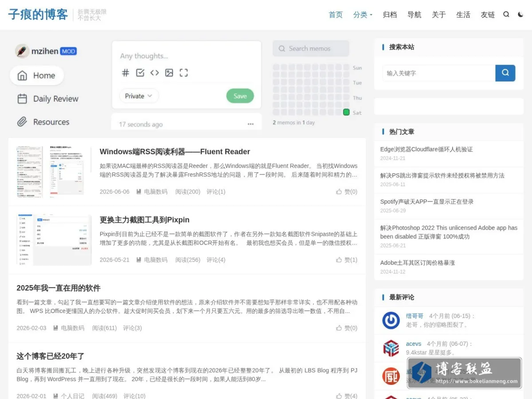Click the date 2026-05-21 on Pixpin article
The image size is (532, 399).
pos(115,260)
